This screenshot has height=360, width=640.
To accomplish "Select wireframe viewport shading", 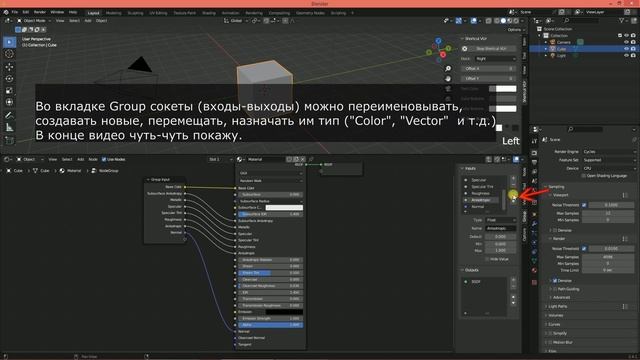I will click(497, 21).
